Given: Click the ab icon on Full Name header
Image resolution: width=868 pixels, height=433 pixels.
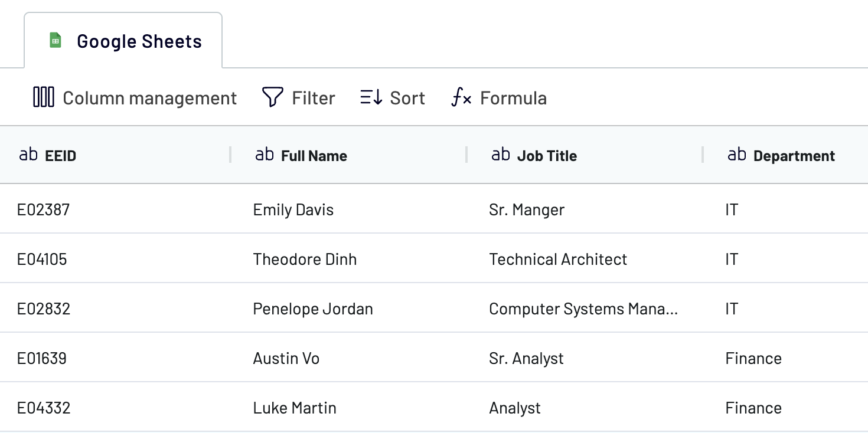Looking at the screenshot, I should point(264,155).
